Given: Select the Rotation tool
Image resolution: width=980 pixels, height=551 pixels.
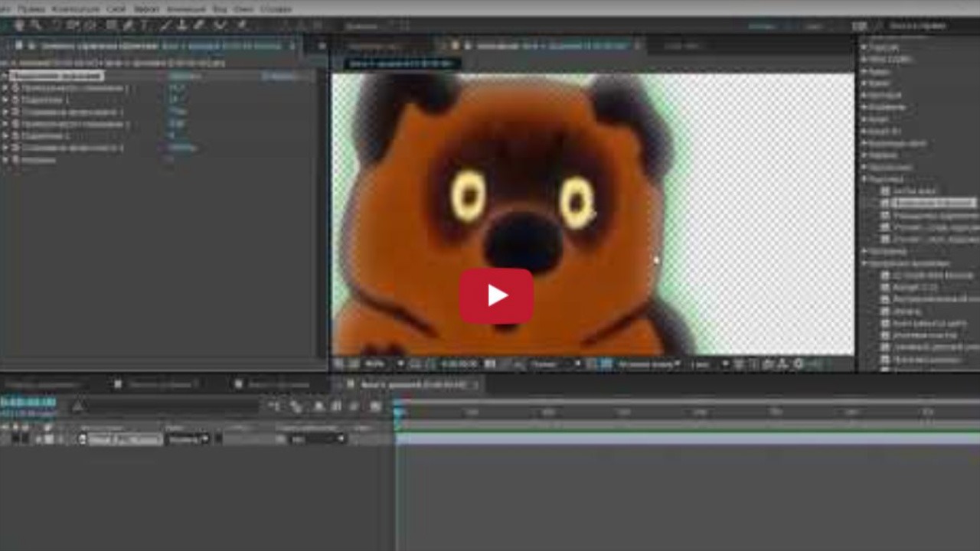Looking at the screenshot, I should [56, 25].
